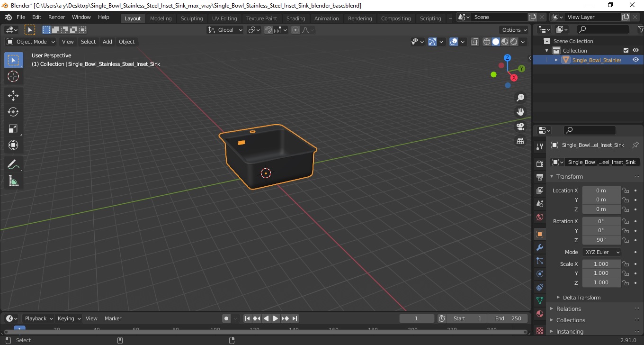Click Marker menu in timeline header
The height and width of the screenshot is (345, 644).
click(x=113, y=318)
